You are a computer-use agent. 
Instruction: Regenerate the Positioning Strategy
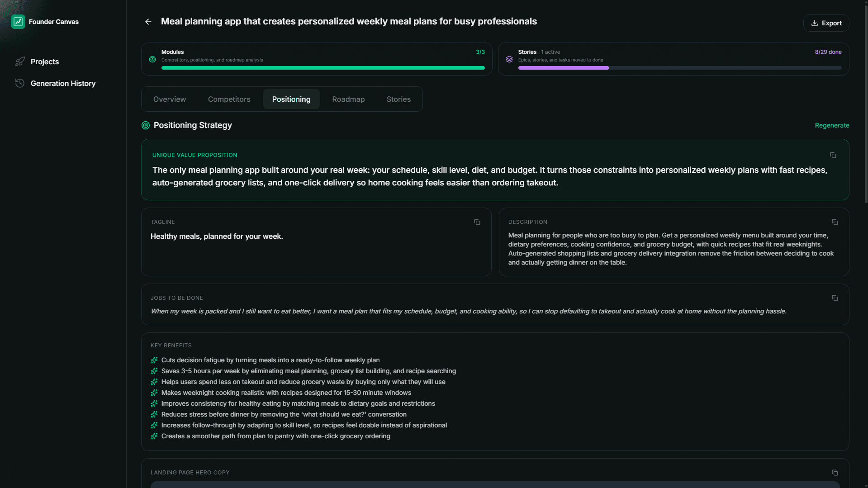832,125
